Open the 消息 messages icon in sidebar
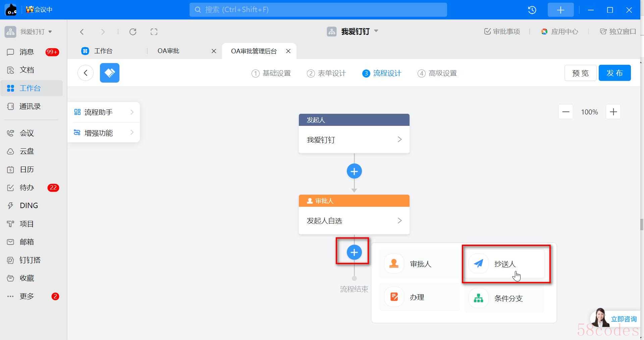The width and height of the screenshot is (644, 340). pyautogui.click(x=10, y=52)
